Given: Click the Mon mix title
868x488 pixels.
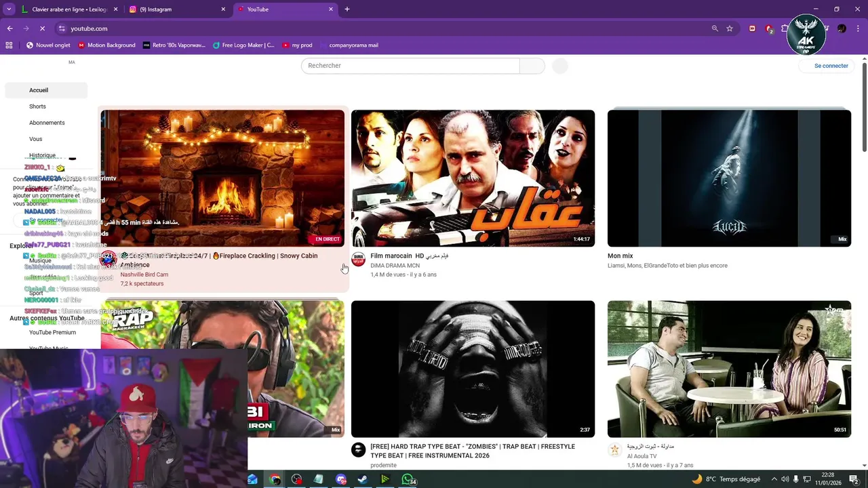Looking at the screenshot, I should [620, 256].
